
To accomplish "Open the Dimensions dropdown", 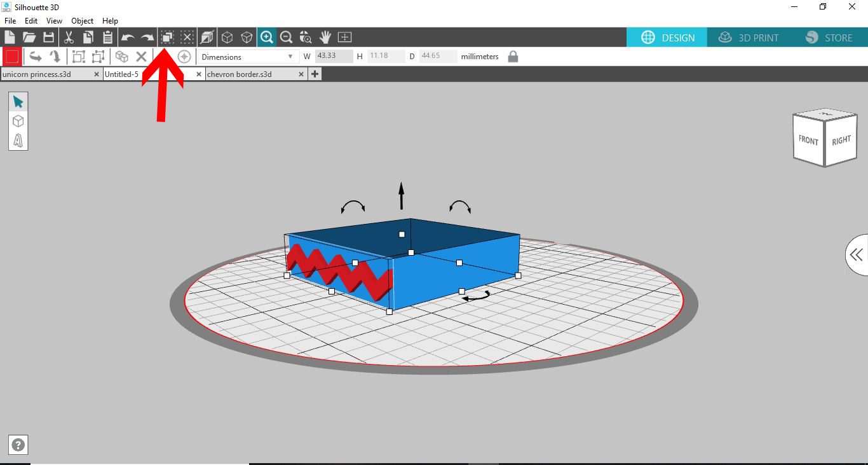I will pos(247,57).
